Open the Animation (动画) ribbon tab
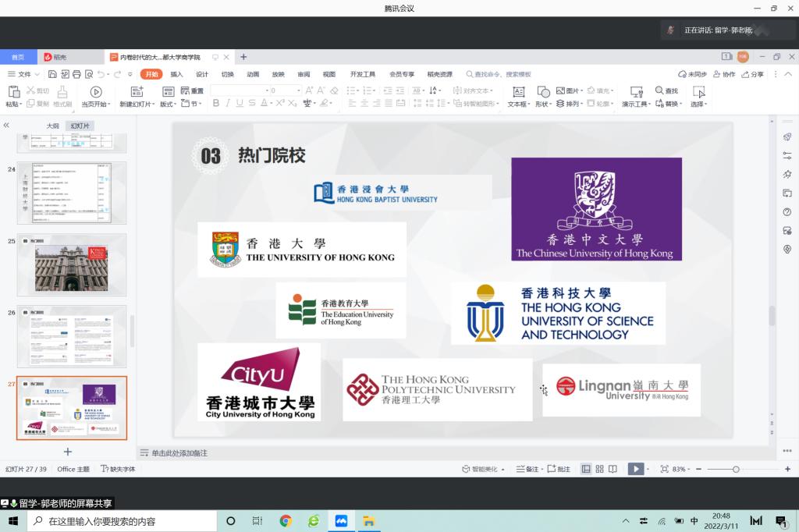This screenshot has height=532, width=799. pos(253,74)
